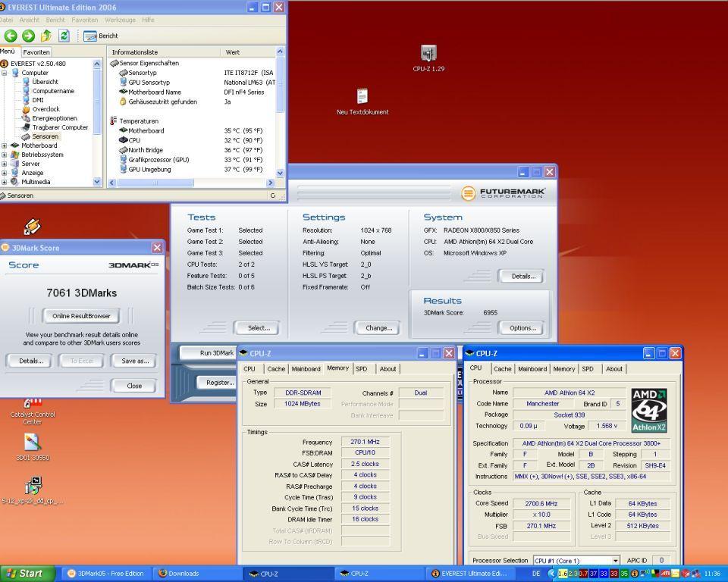Click the right arrow of EVEREST horizontal scrollbar
728x582 pixels.
pyautogui.click(x=271, y=183)
